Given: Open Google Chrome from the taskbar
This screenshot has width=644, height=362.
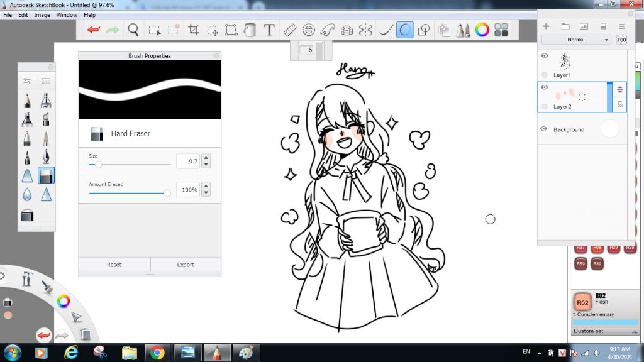Looking at the screenshot, I should pyautogui.click(x=157, y=353).
